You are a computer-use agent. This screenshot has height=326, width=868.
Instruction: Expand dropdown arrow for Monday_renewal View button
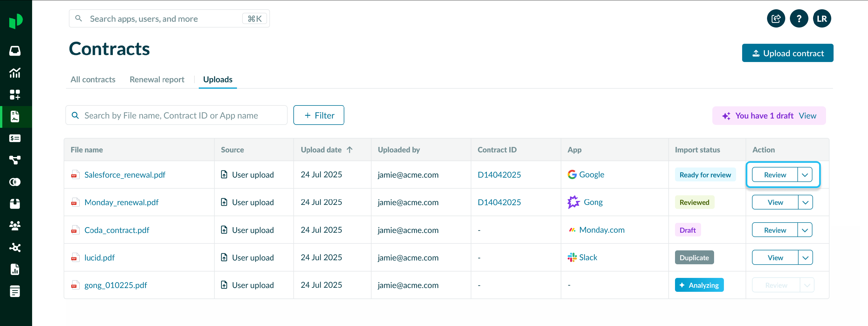(x=805, y=203)
